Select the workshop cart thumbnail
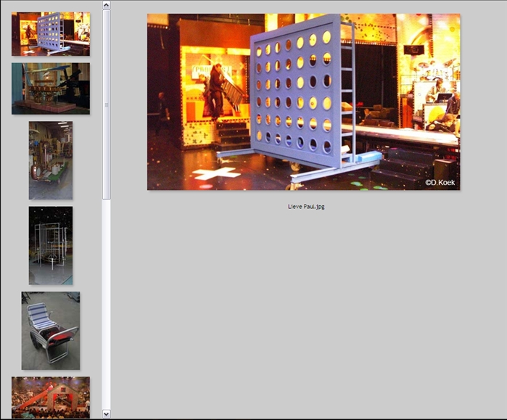Screen dimensions: 507x420 click(x=51, y=160)
